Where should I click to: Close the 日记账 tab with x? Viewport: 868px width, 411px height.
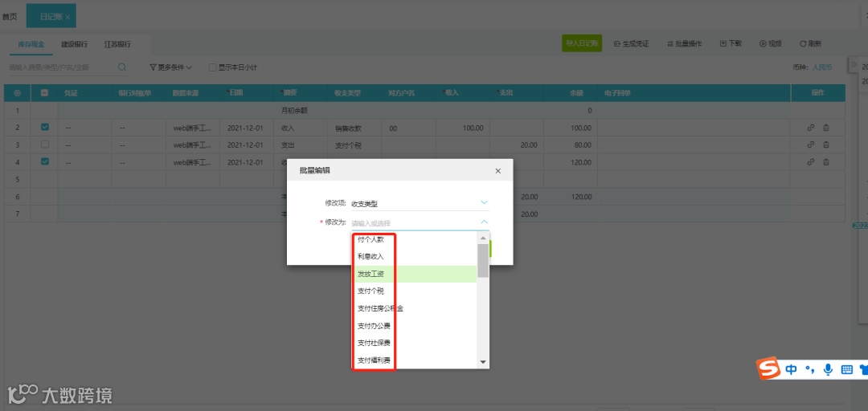(x=68, y=18)
